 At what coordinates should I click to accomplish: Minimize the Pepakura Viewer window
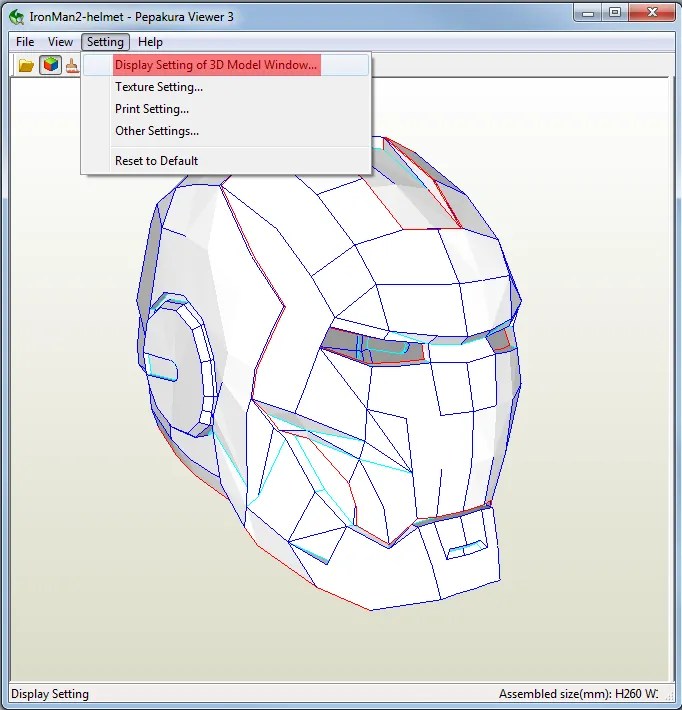588,13
